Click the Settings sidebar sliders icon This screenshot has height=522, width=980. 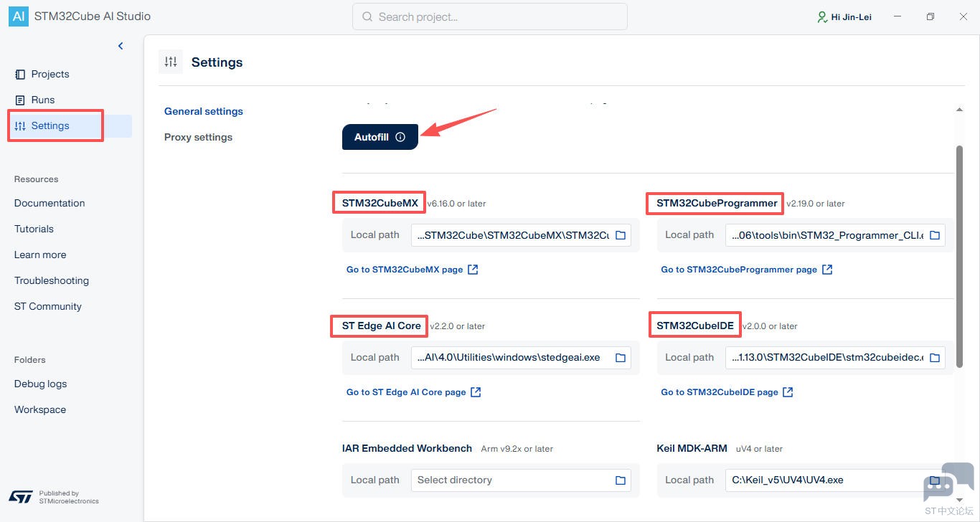coord(20,125)
